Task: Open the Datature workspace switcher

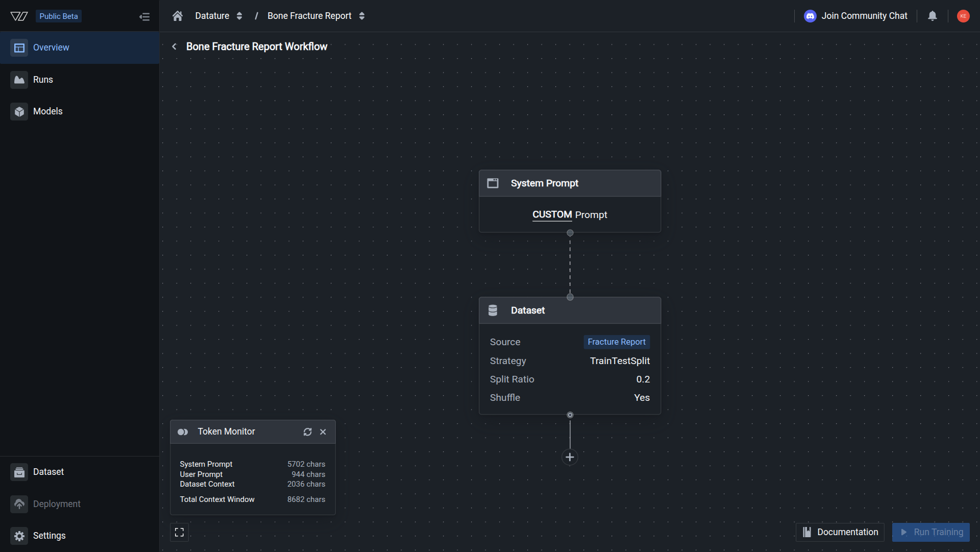Action: [x=239, y=16]
